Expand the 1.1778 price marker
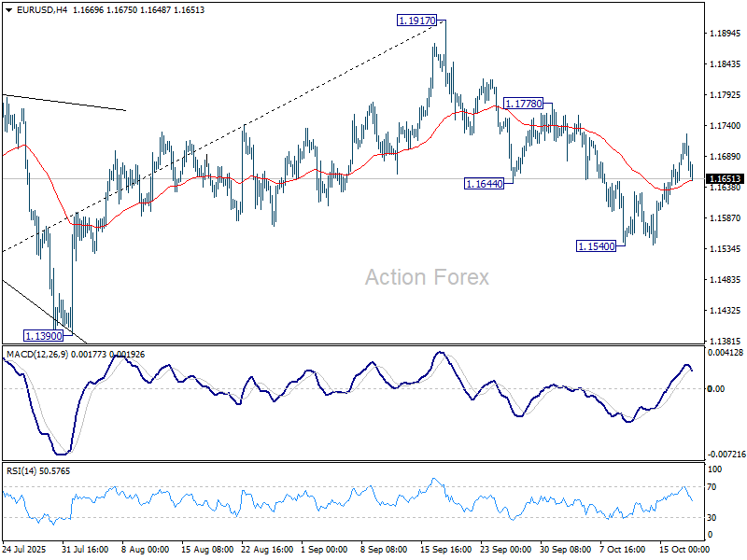 [522, 103]
